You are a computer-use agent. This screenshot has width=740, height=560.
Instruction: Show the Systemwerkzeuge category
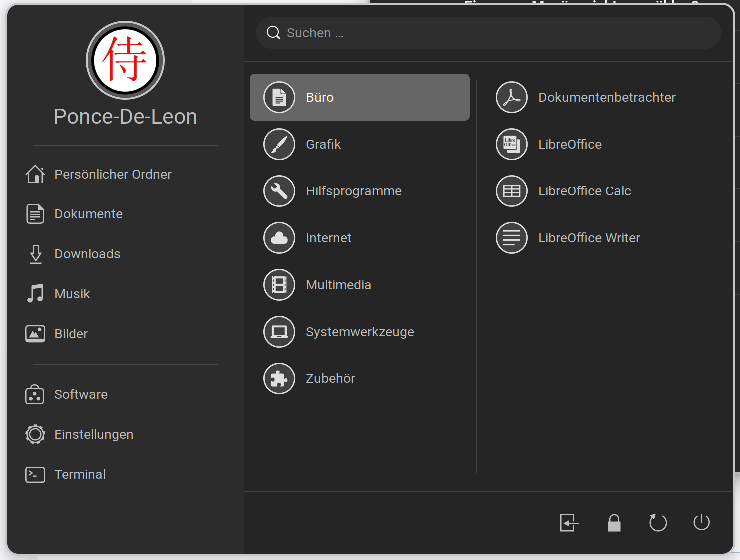[359, 332]
